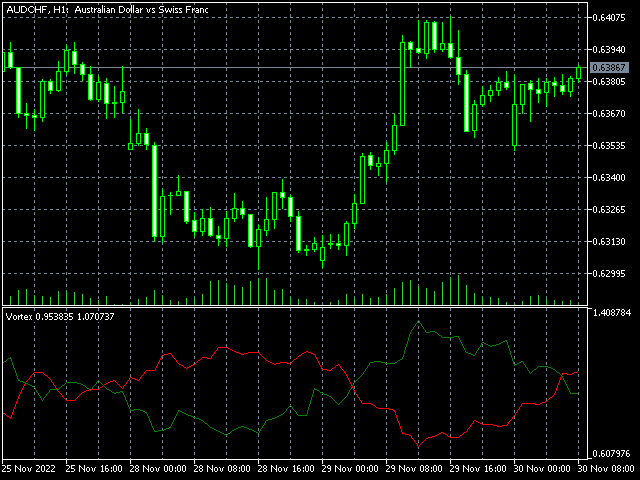
Task: Click the current price tag 0.63867
Action: click(x=609, y=67)
